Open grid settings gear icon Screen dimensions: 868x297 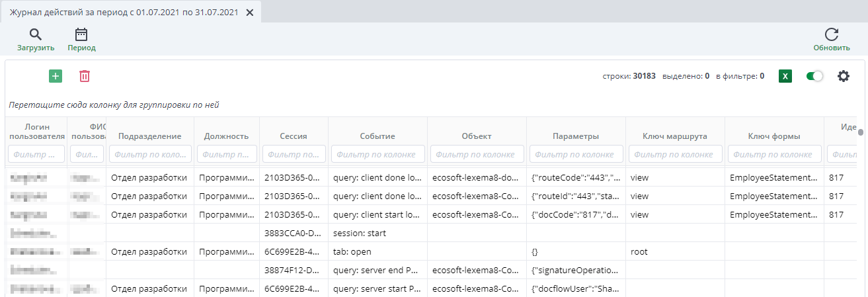[x=843, y=76]
